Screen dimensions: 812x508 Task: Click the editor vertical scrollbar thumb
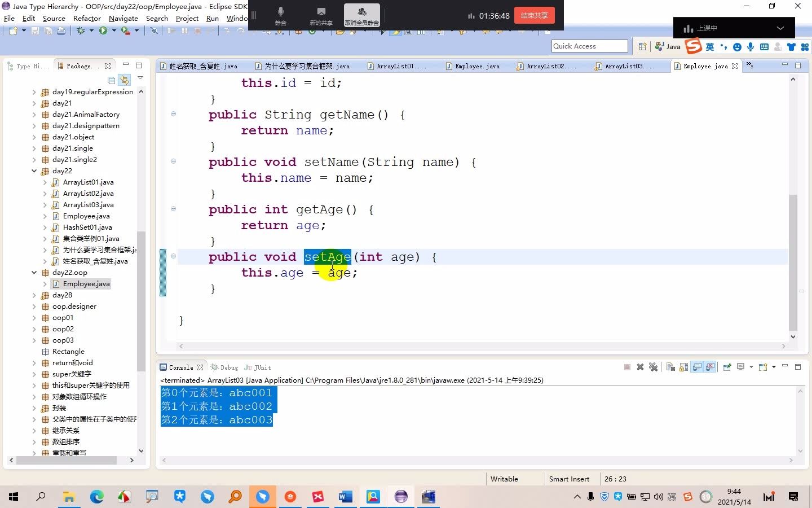pyautogui.click(x=793, y=262)
